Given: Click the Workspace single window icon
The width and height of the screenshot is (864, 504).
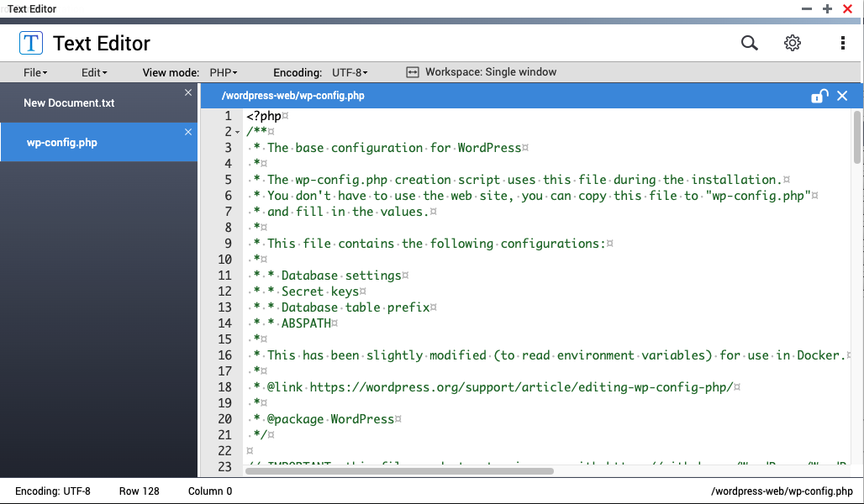Looking at the screenshot, I should click(413, 72).
